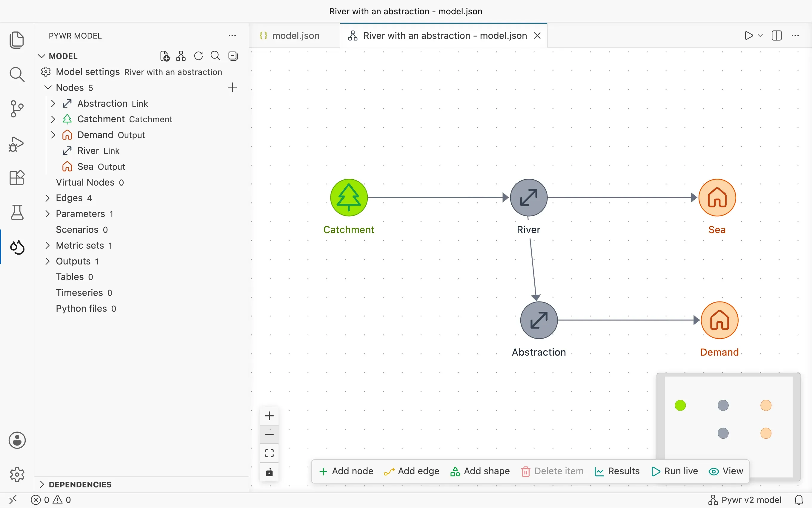Select the Sea output node on canvas
The image size is (812, 508).
717,198
